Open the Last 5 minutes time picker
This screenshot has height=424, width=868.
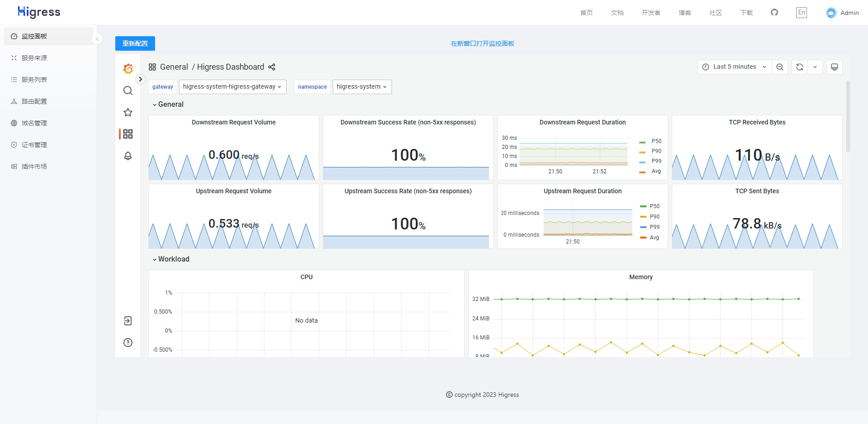[x=735, y=67]
